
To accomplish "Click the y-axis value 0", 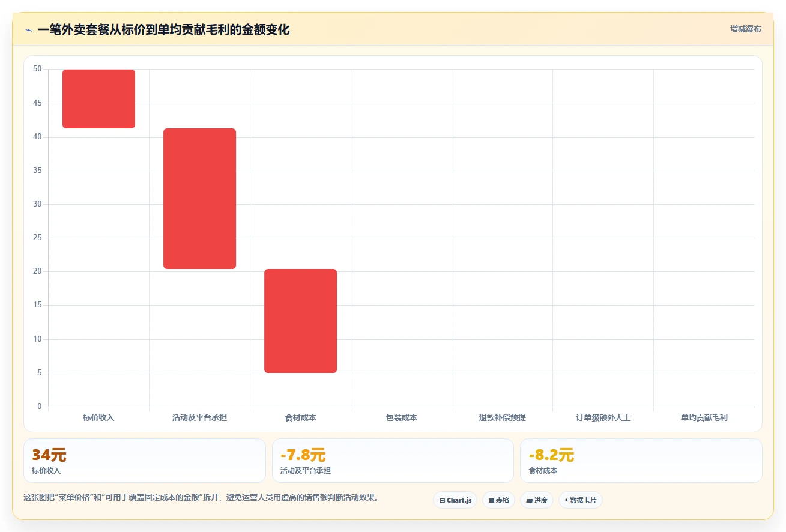I will (40, 407).
